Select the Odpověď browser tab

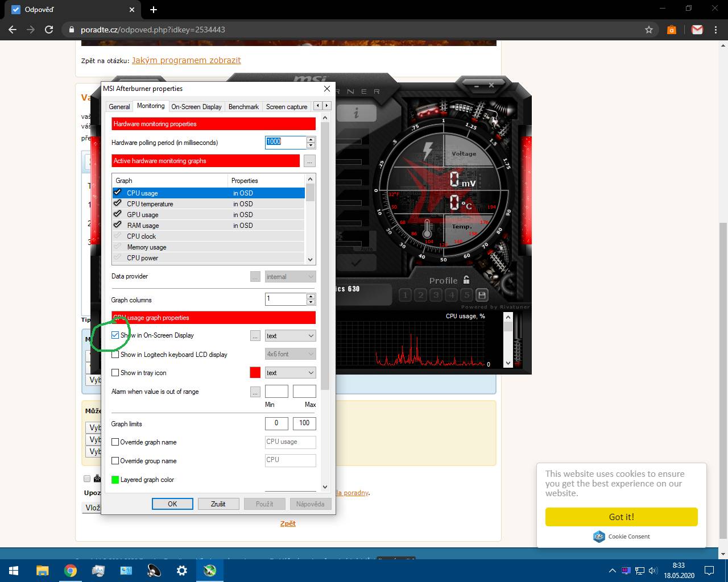[x=72, y=10]
